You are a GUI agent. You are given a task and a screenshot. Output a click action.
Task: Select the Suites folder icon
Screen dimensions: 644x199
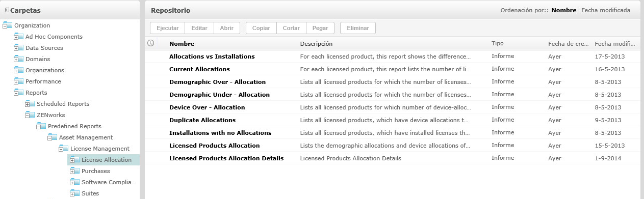[x=75, y=193]
